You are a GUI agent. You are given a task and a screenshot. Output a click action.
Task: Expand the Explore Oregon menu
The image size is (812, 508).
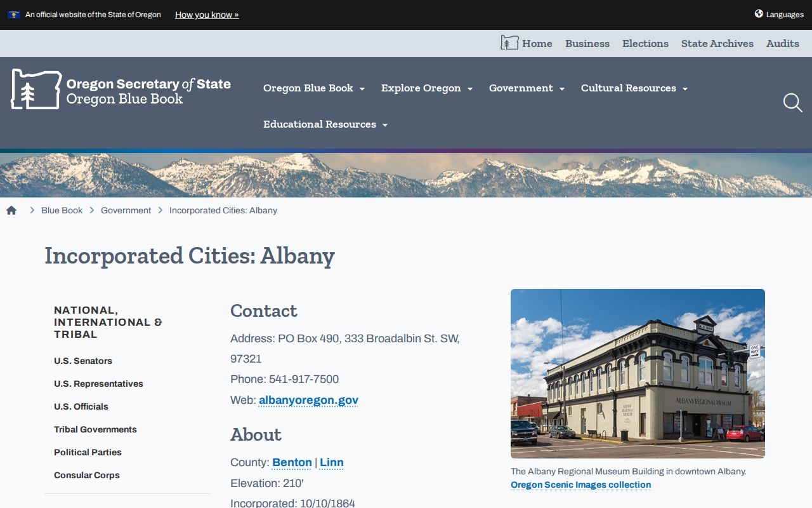[x=427, y=88]
